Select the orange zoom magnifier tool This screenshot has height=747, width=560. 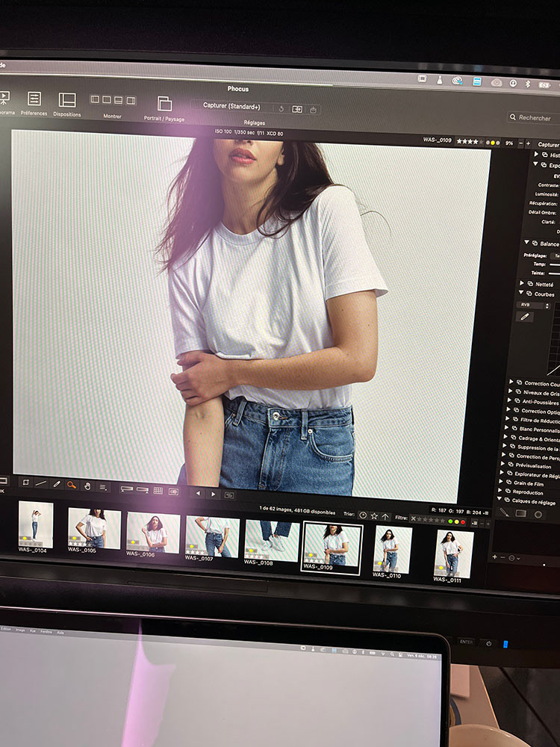tap(72, 485)
